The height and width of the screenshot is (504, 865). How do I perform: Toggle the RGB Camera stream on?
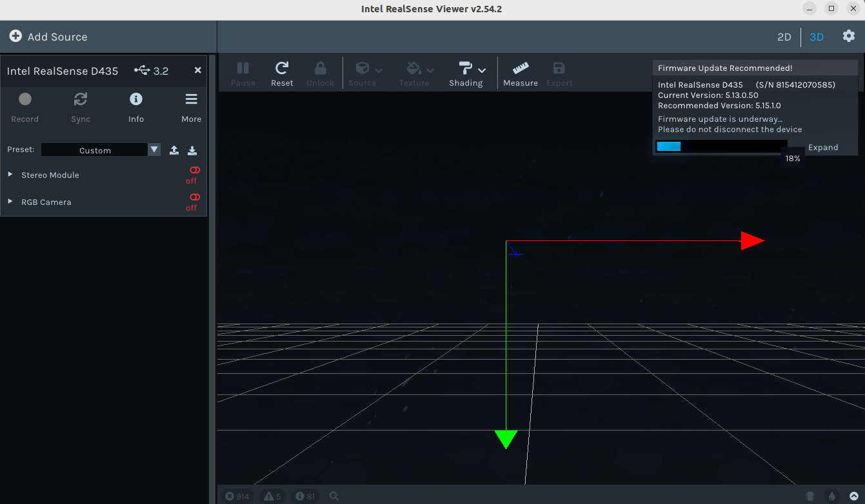(194, 197)
